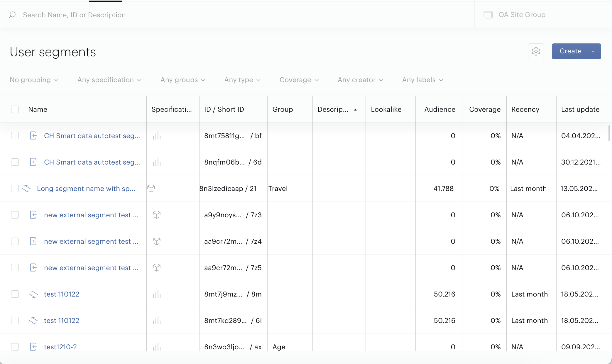The height and width of the screenshot is (364, 612).
Task: Click the QA Site Group window icon
Action: coord(488,15)
